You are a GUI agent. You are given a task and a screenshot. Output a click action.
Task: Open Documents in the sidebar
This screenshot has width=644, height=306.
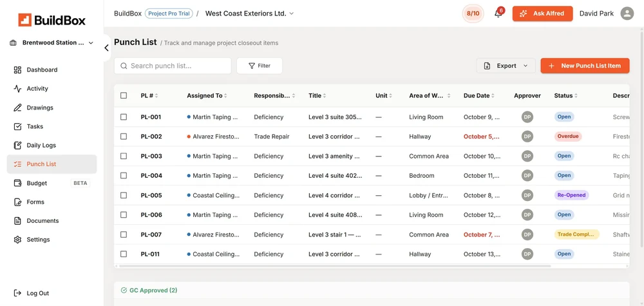[x=52, y=221]
